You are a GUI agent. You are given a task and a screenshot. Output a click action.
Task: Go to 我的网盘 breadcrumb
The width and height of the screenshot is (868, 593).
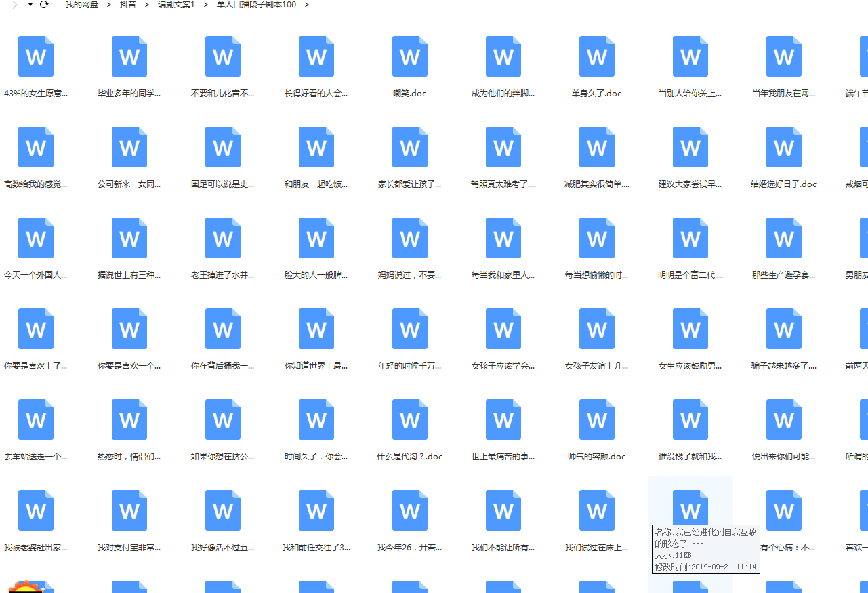point(82,5)
